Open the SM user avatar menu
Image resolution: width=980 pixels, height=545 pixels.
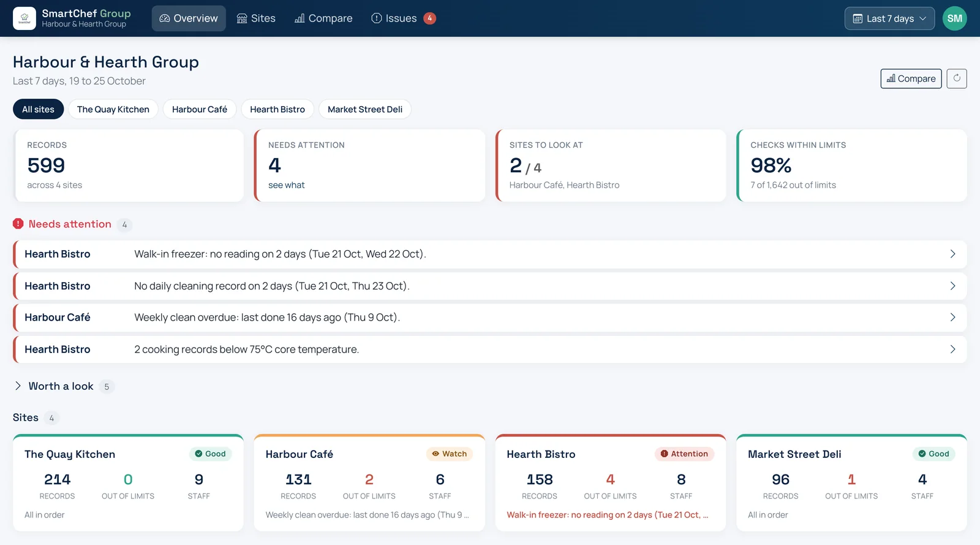pos(954,18)
